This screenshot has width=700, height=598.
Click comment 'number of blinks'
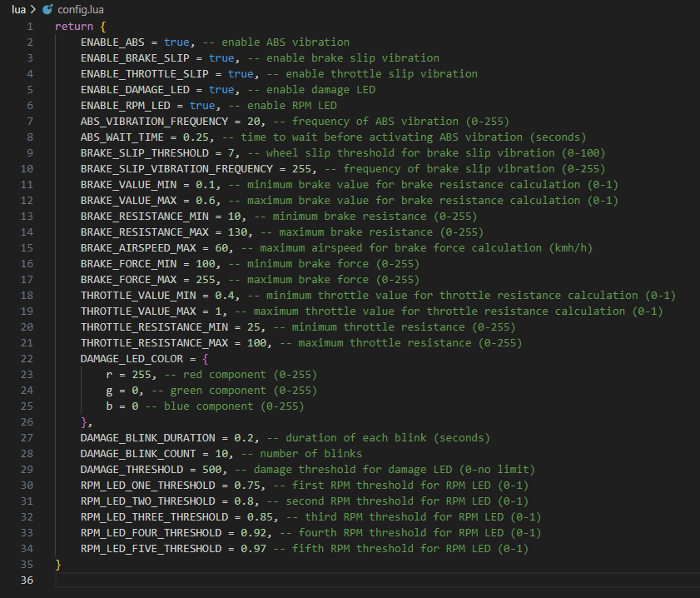click(x=311, y=454)
